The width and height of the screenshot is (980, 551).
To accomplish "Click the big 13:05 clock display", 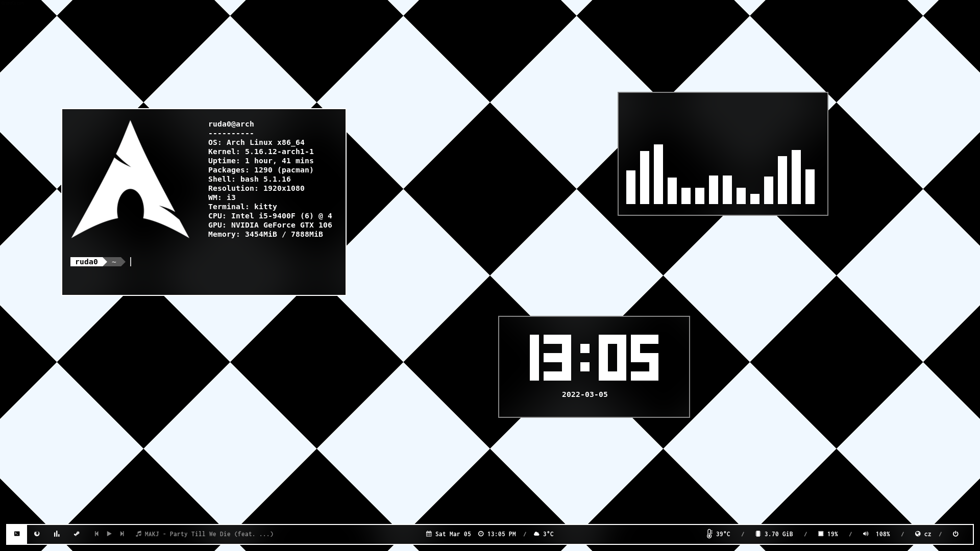I will tap(594, 358).
